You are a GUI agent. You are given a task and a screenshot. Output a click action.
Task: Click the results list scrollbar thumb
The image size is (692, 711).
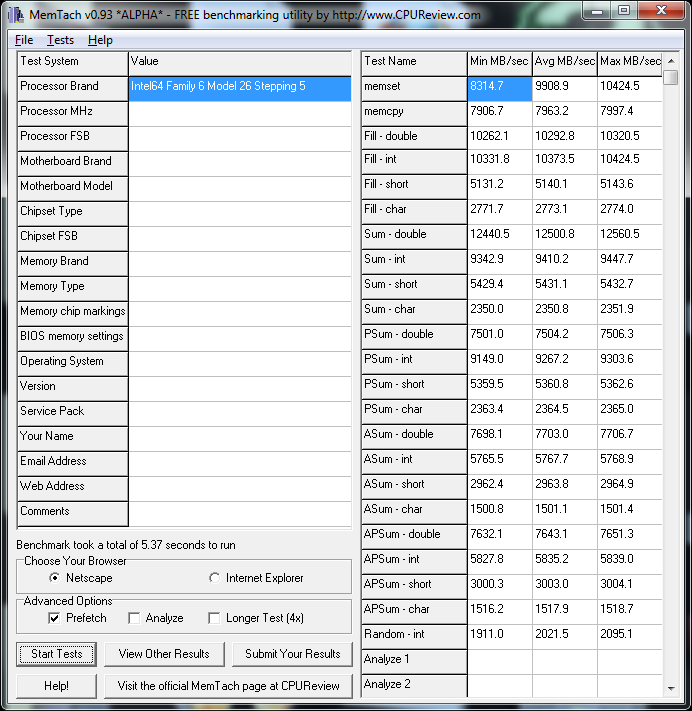(671, 77)
